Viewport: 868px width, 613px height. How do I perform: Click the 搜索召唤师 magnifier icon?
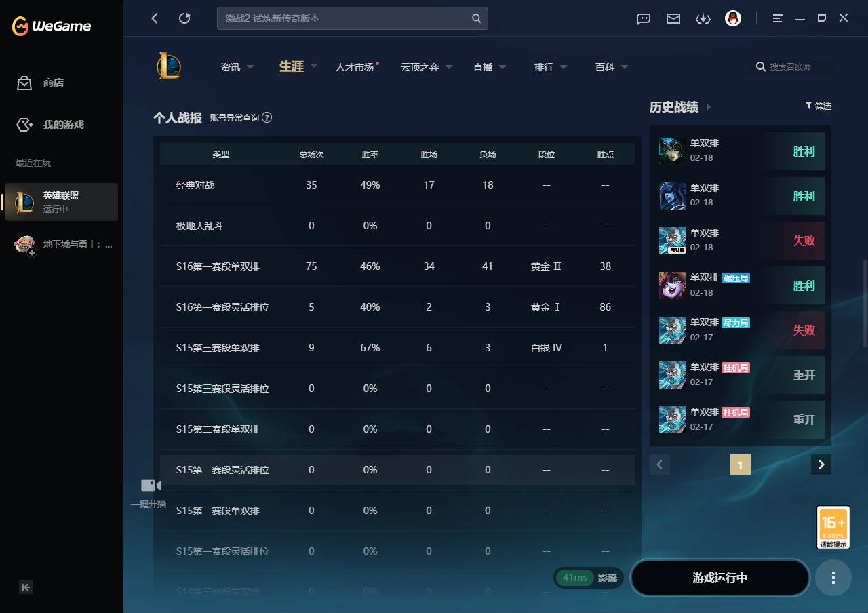click(760, 66)
